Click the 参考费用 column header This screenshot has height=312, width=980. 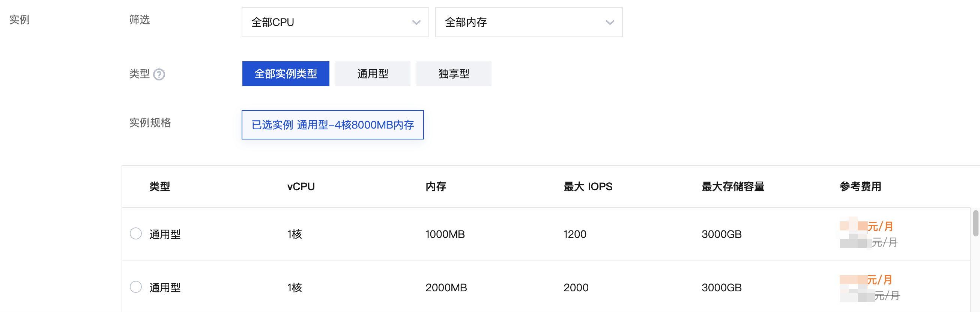pos(861,187)
